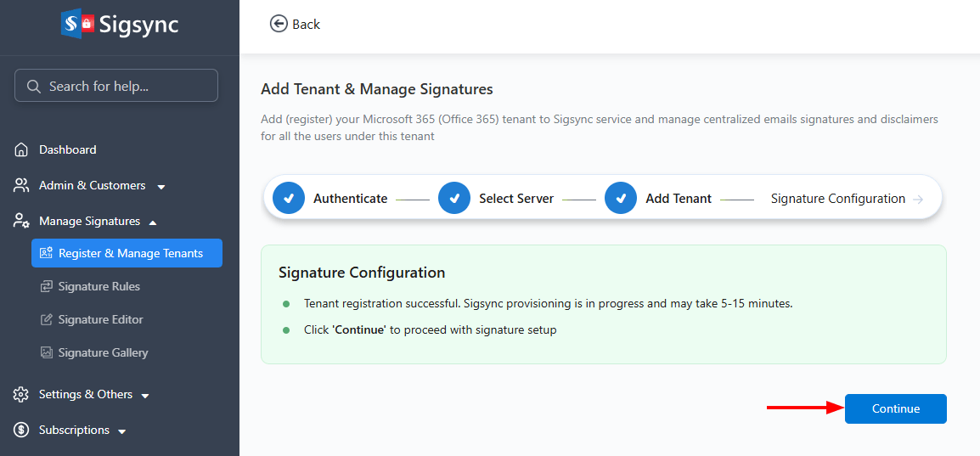Click the Add Tenant step checkmark
Screen dimensions: 980x456
pyautogui.click(x=621, y=199)
